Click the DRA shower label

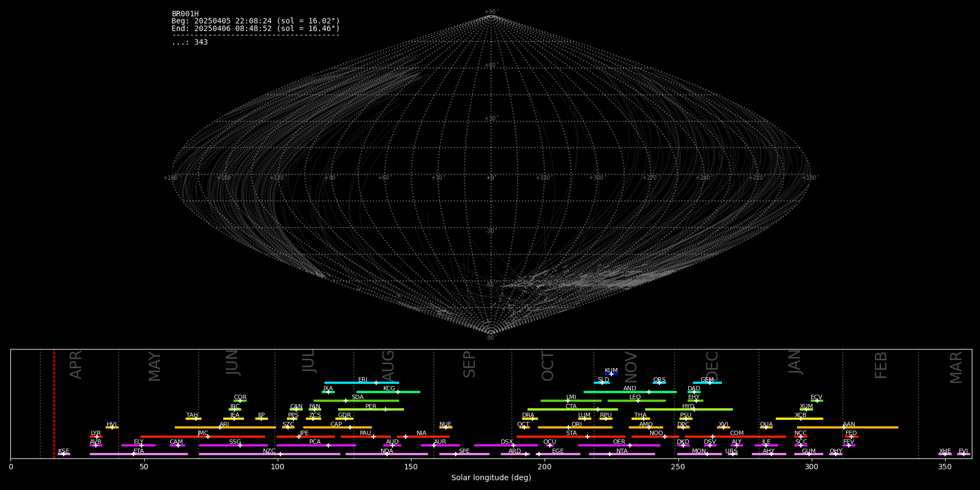pyautogui.click(x=528, y=415)
